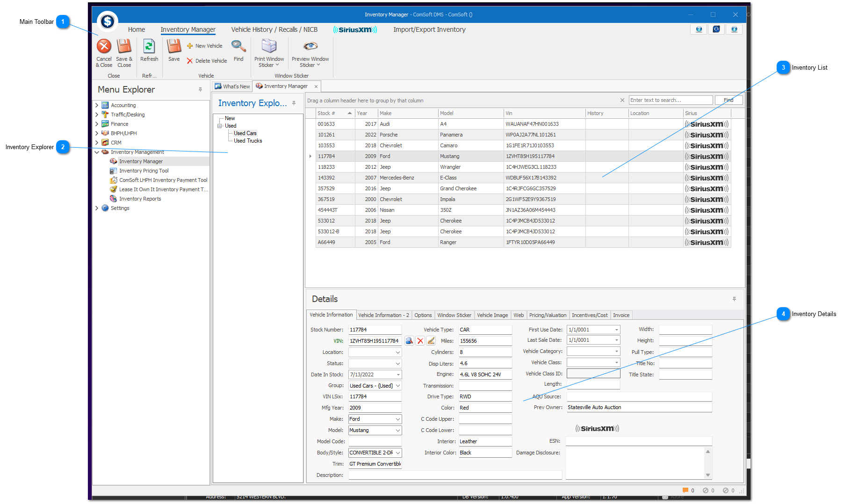Collapse the Used node in Inventory Explorer
844x504 pixels.
[x=219, y=126]
